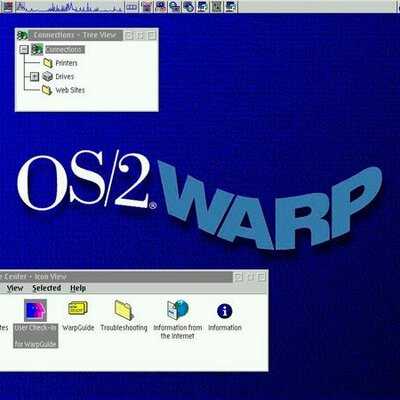This screenshot has width=400, height=400.
Task: Open the OS/2 Warp menu button in WarpCenter
Action: (7, 6)
